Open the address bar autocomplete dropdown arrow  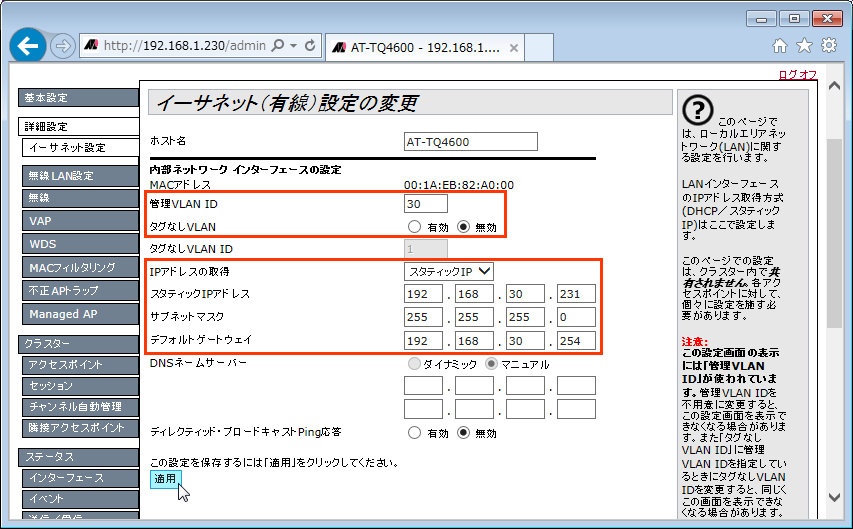[x=291, y=46]
